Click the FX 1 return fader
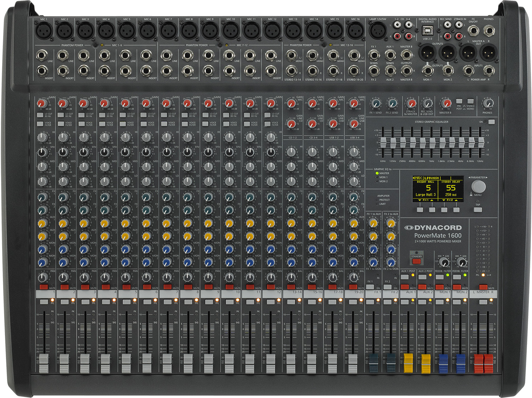Viewport: 532px width, 398px height. click(373, 363)
